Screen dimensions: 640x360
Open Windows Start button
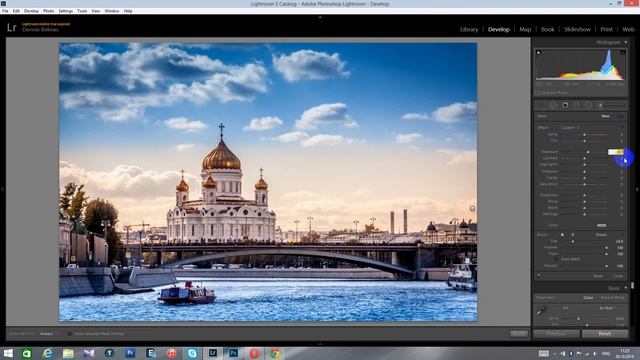(x=8, y=353)
